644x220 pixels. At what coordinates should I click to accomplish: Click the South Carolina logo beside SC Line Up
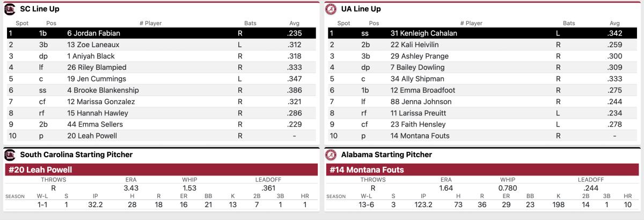coord(10,9)
